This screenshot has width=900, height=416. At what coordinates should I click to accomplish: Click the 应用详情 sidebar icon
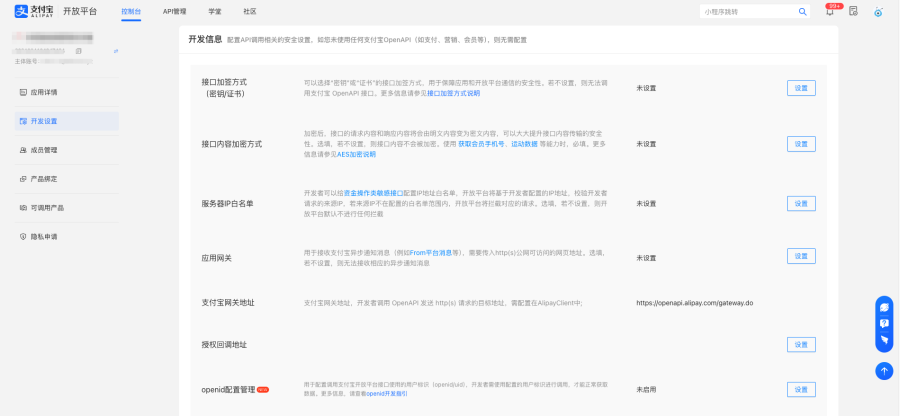[x=23, y=92]
